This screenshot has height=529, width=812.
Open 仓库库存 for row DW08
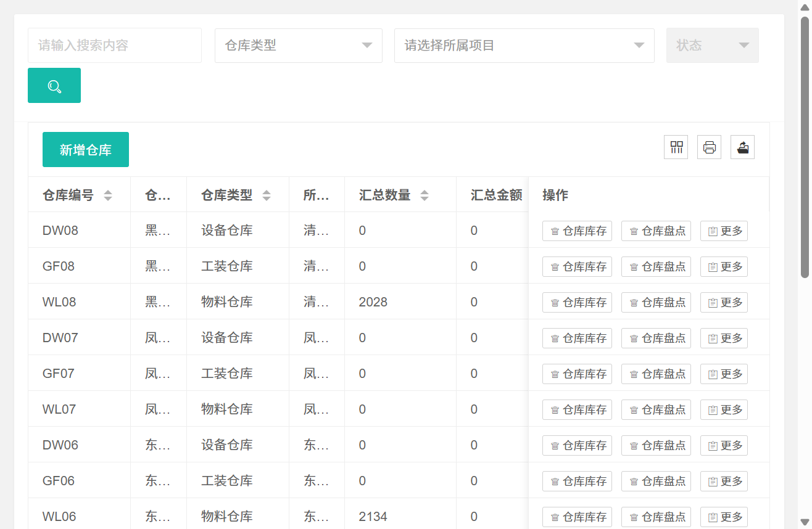coord(578,231)
